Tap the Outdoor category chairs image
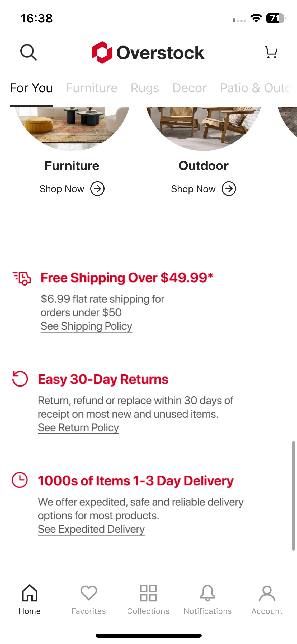Viewport: 297px width, 644px height. pos(203,129)
